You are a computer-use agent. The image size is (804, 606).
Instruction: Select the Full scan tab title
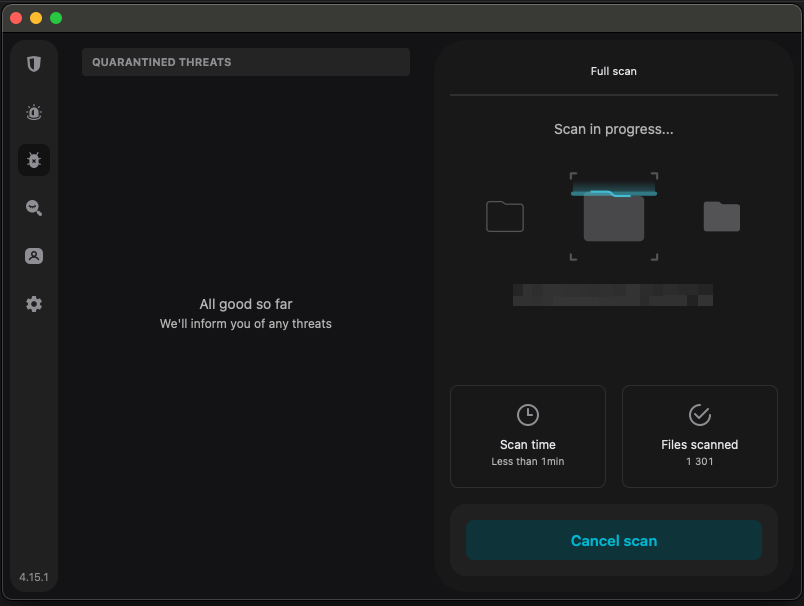tap(613, 71)
